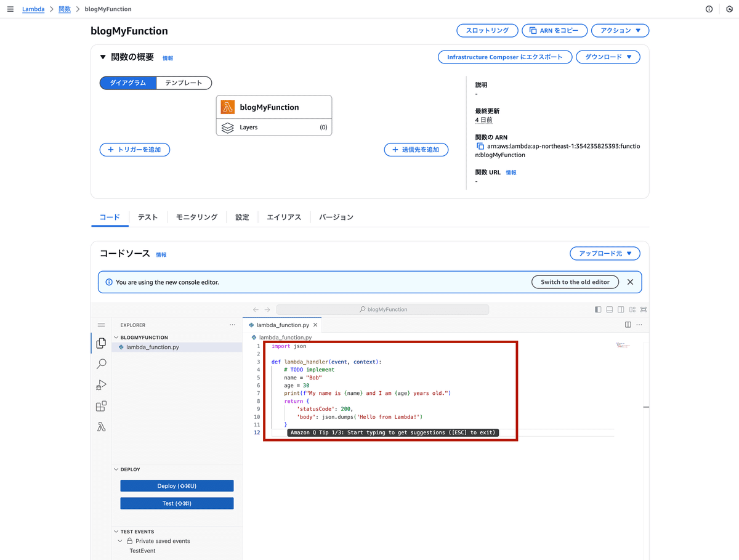Open the Lambda icon in activity bar
This screenshot has height=560, width=739.
point(101,426)
